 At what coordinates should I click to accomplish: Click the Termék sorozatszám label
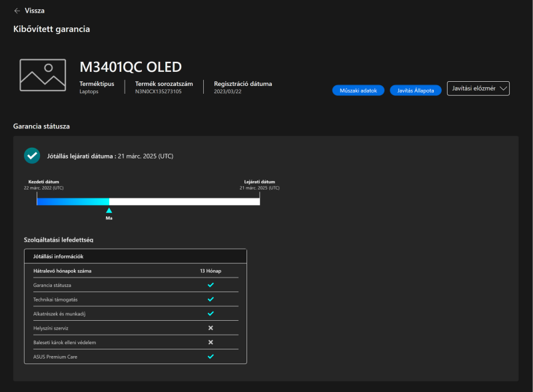pyautogui.click(x=164, y=84)
